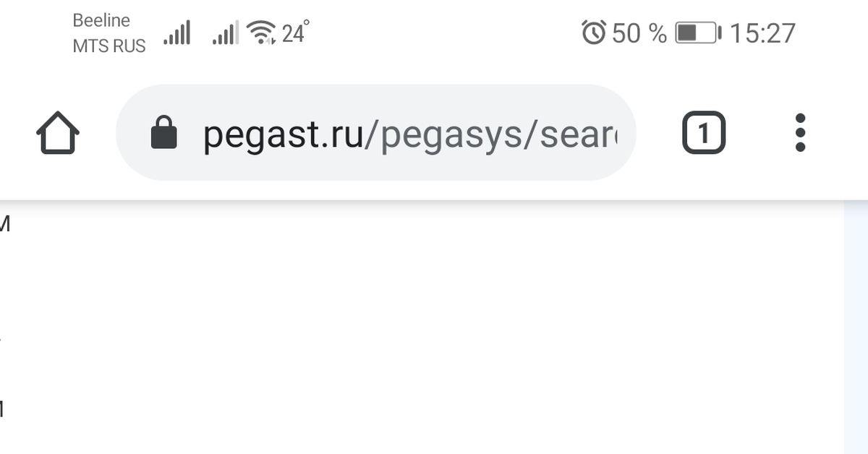The height and width of the screenshot is (454, 868).
Task: Click the light blue strip at right edge
Action: coord(856,325)
